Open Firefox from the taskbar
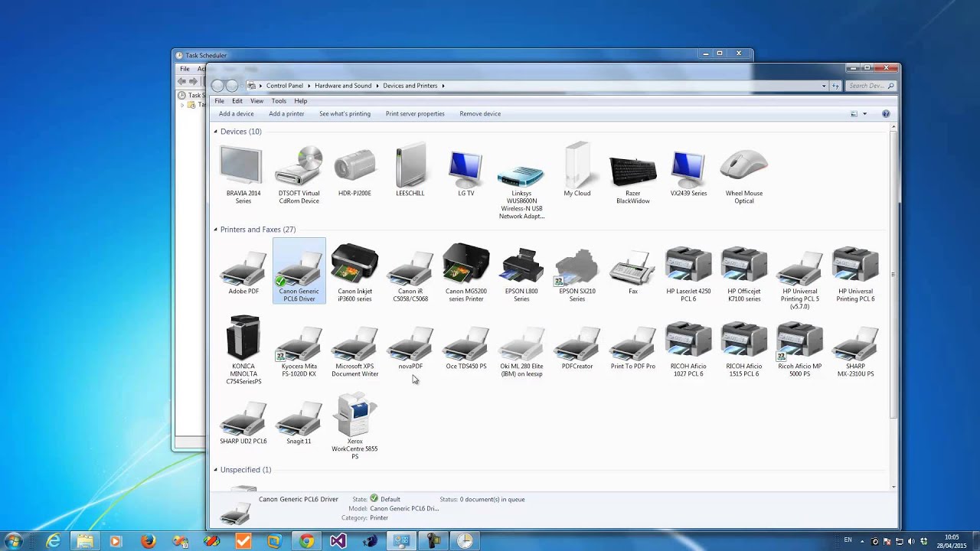Screen dimensions: 980x551 [148, 541]
